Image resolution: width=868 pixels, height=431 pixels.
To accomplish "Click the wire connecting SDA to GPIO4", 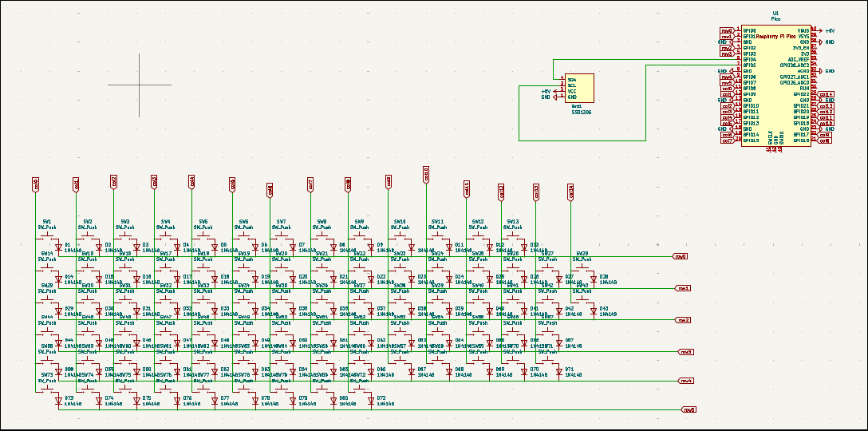I will (638, 59).
